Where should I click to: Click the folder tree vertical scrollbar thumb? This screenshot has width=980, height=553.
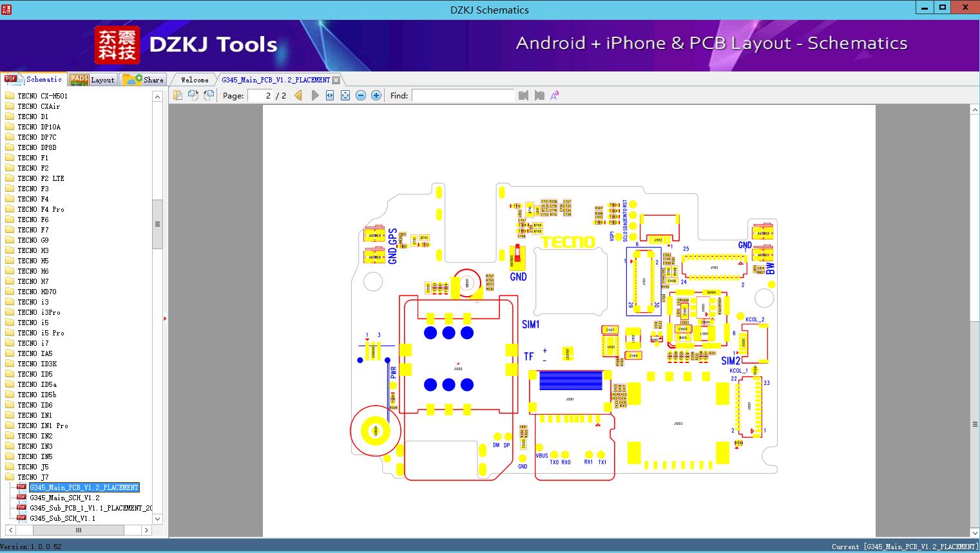[157, 224]
